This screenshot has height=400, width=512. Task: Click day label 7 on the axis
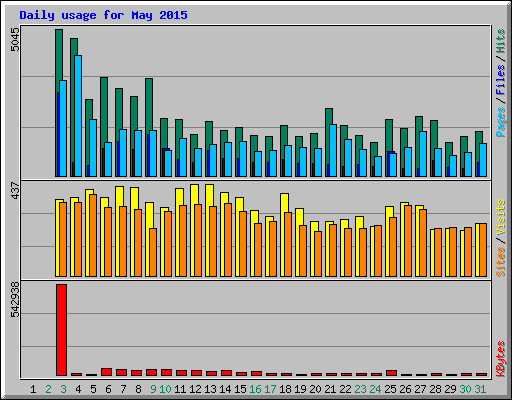coord(123,389)
